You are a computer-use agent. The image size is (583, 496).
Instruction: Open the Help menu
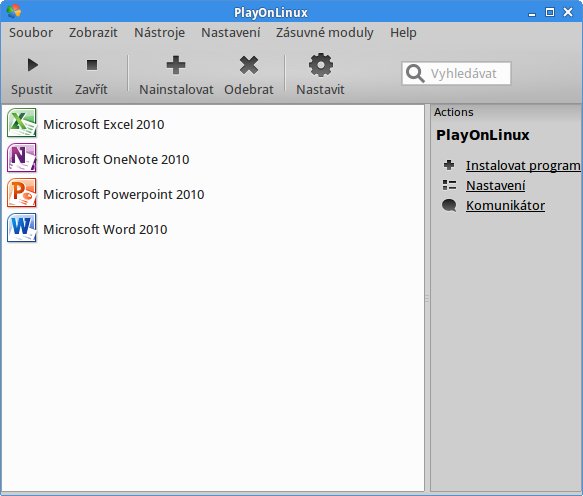pos(403,33)
